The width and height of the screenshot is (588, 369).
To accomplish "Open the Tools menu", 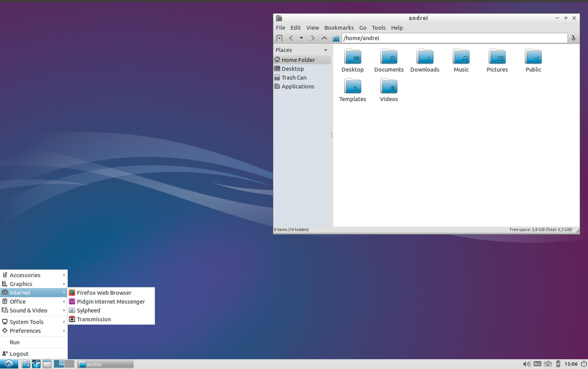I will [x=378, y=28].
